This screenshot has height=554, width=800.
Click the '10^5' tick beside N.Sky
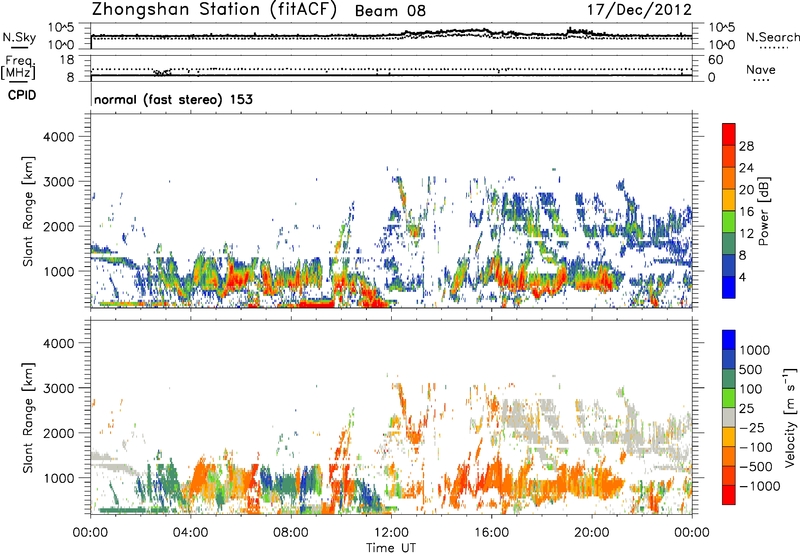tap(61, 28)
